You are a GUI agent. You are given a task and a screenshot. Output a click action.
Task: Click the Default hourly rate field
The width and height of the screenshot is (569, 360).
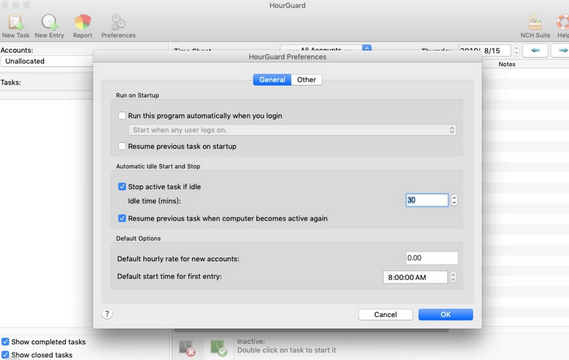tap(432, 258)
